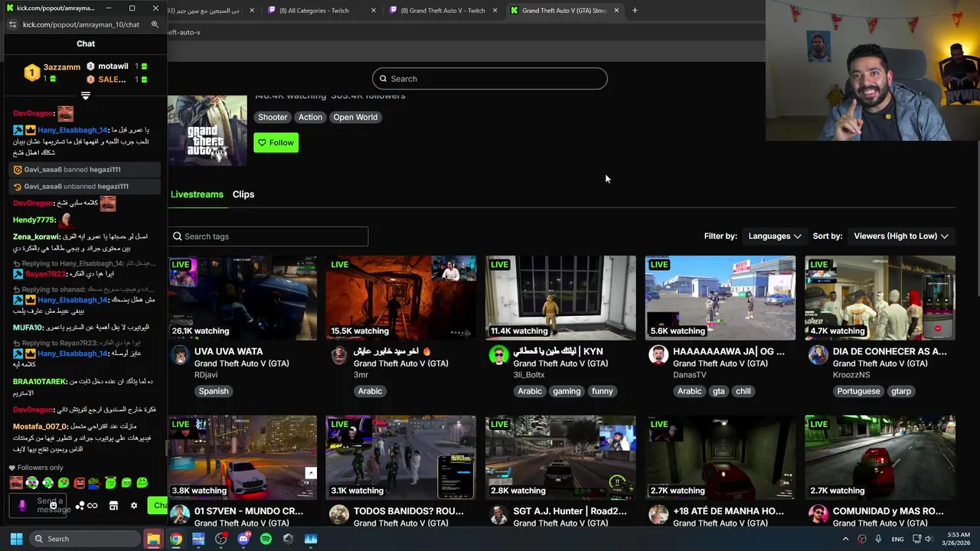980x551 pixels.
Task: Open chat settings gear icon
Action: pos(134,506)
